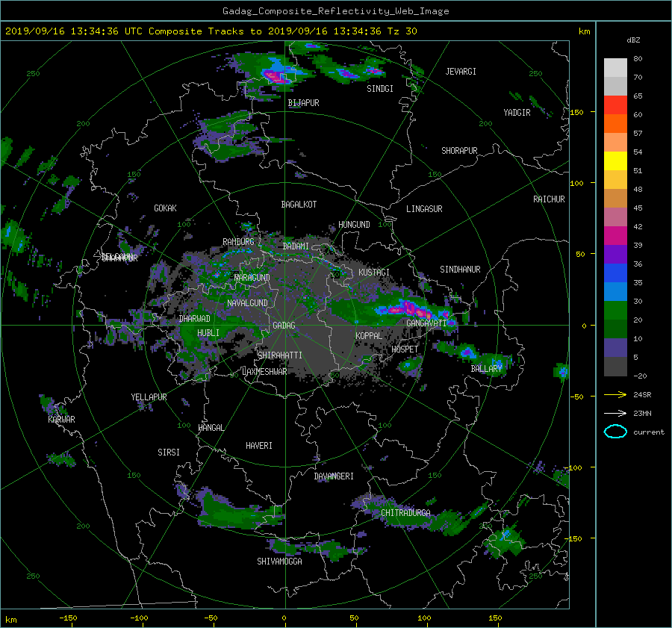Click the blue 36 dBZ legend swatch
This screenshot has height=628, width=672.
(x=615, y=273)
